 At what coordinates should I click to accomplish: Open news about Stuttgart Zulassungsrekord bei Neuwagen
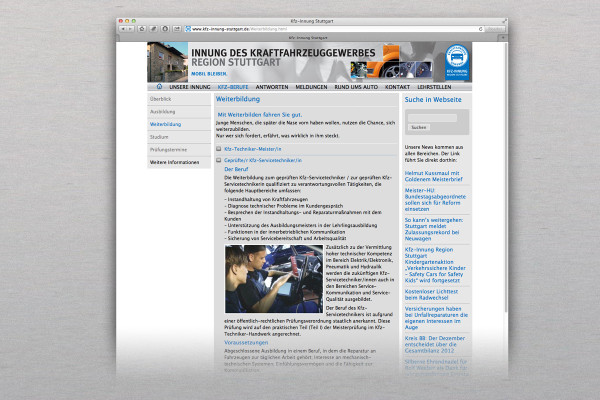tap(434, 229)
